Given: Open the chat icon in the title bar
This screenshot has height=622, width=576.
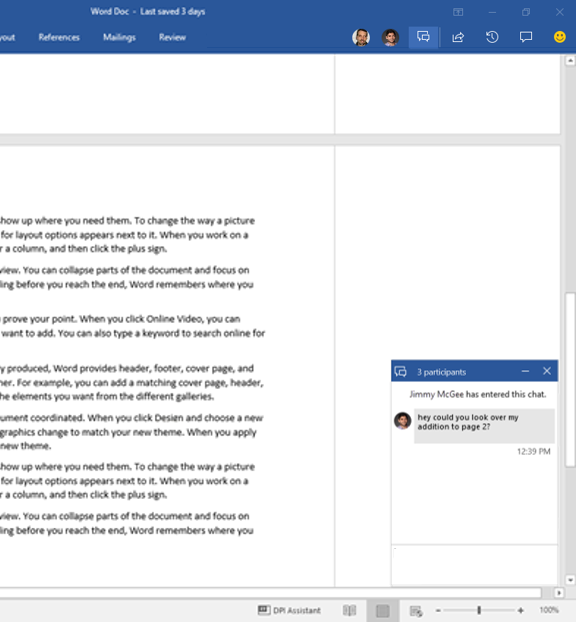Looking at the screenshot, I should pyautogui.click(x=423, y=37).
